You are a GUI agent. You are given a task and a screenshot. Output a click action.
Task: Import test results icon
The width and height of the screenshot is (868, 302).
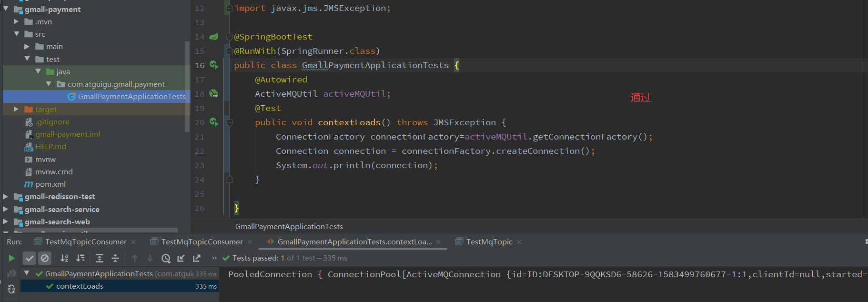(x=181, y=258)
